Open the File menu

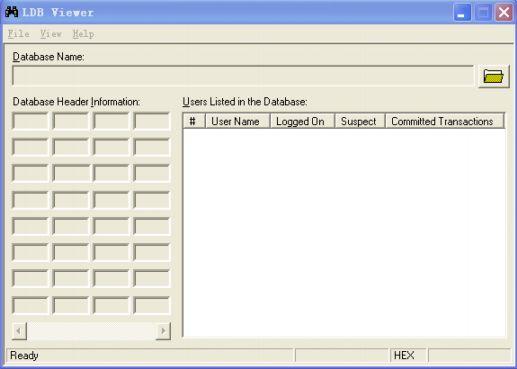19,34
